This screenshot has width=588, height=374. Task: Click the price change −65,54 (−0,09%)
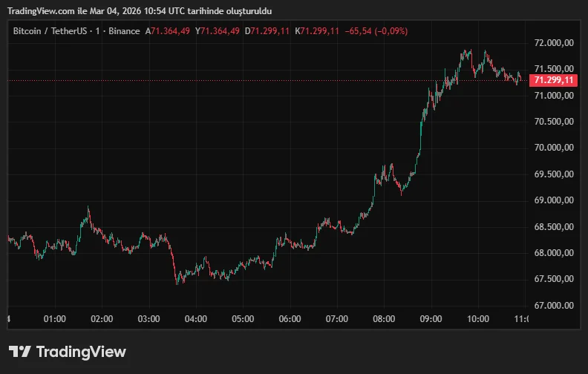tap(376, 31)
